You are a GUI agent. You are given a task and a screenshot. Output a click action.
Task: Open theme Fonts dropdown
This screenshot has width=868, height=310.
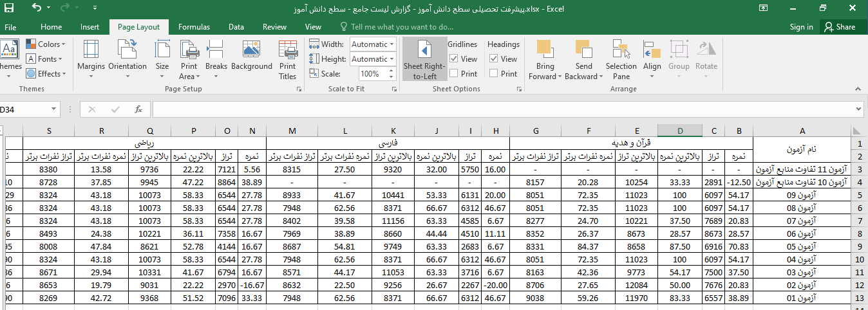(x=45, y=59)
